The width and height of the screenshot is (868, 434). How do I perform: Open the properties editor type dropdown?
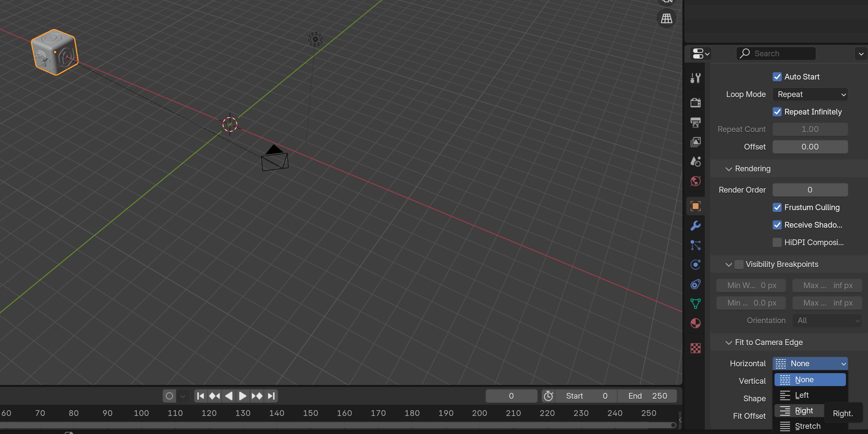[x=701, y=53]
